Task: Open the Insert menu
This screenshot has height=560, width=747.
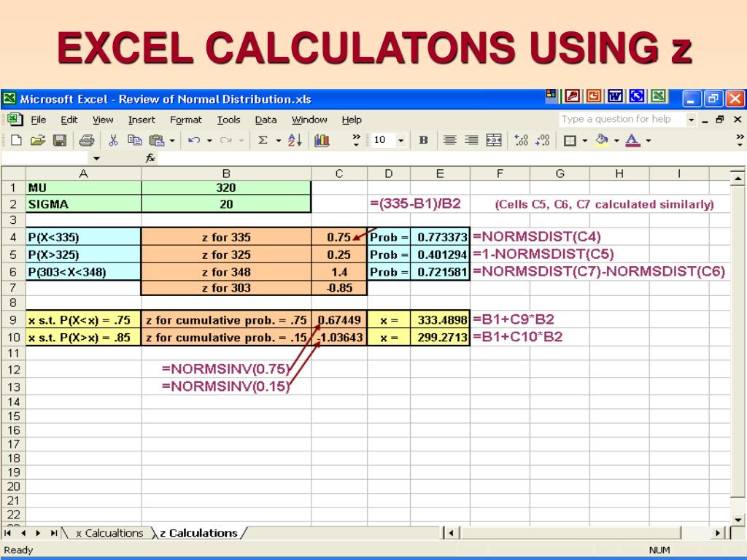Action: (x=142, y=120)
